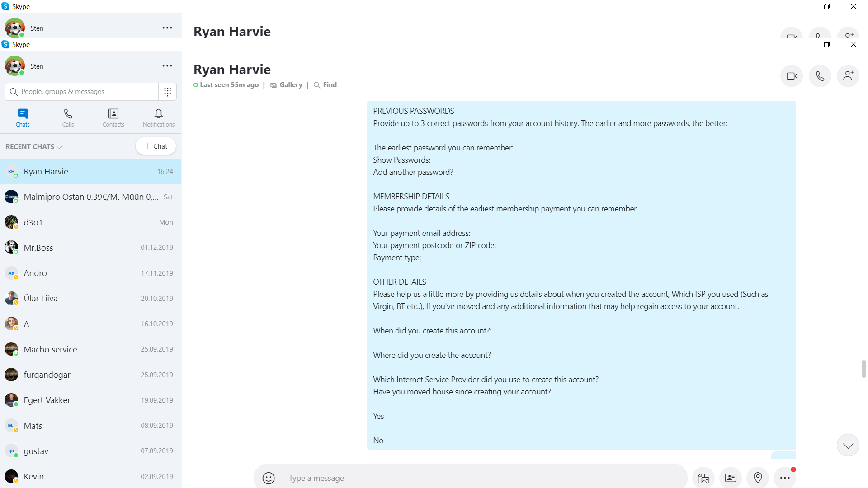The image size is (868, 488).
Task: Click the conversation scrollbar thumb
Action: click(x=863, y=369)
